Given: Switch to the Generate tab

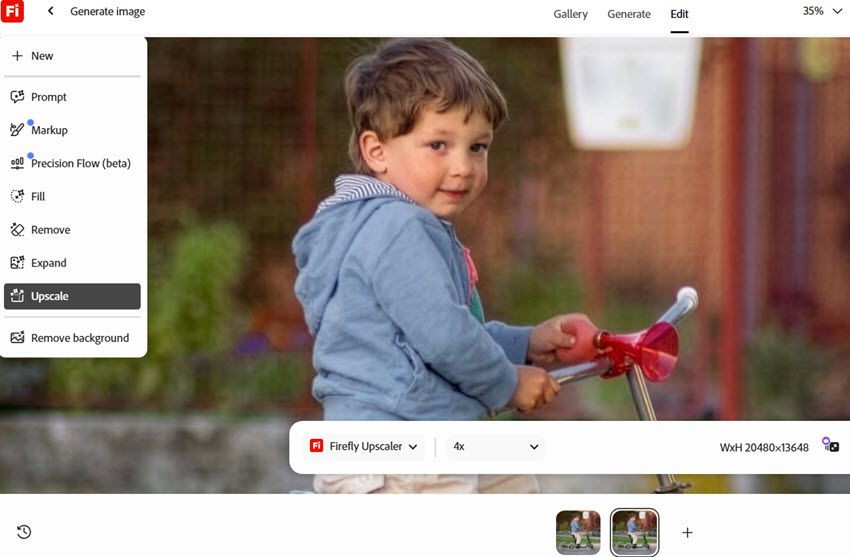Looking at the screenshot, I should [629, 14].
